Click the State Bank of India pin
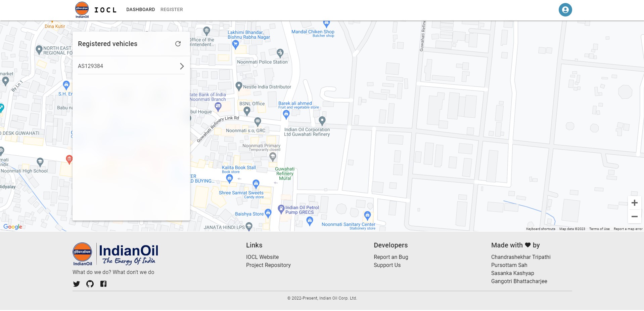Viewport: 644px width, 311px height. click(x=218, y=107)
